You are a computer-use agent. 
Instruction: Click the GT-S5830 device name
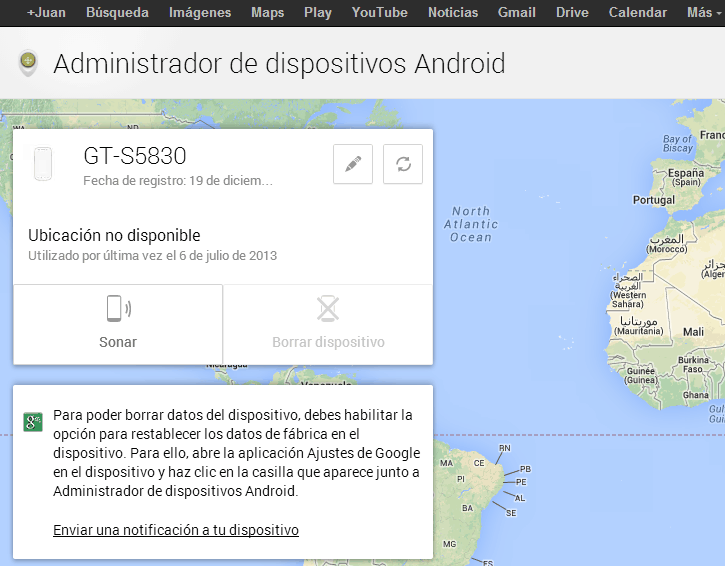(x=135, y=156)
